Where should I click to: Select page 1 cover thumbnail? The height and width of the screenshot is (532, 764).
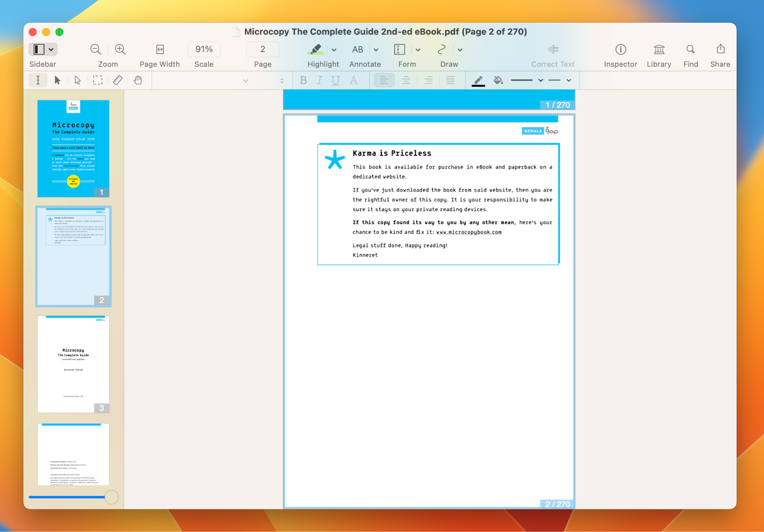[74, 149]
